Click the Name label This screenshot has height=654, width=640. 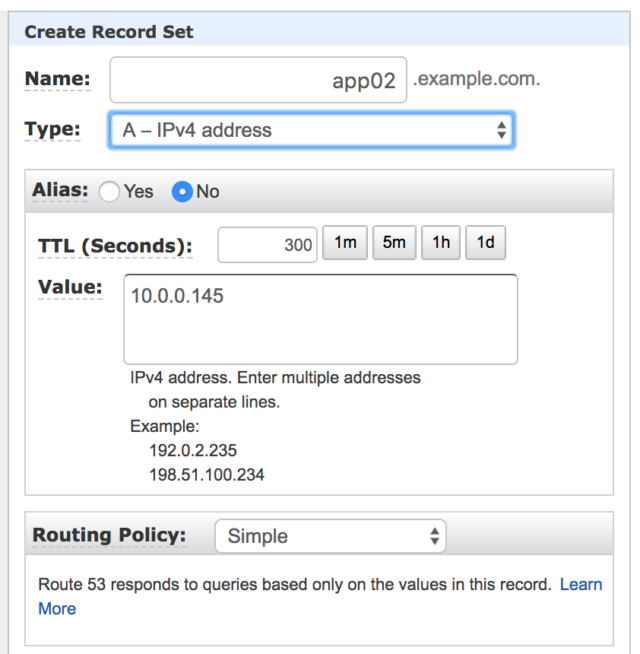[58, 78]
